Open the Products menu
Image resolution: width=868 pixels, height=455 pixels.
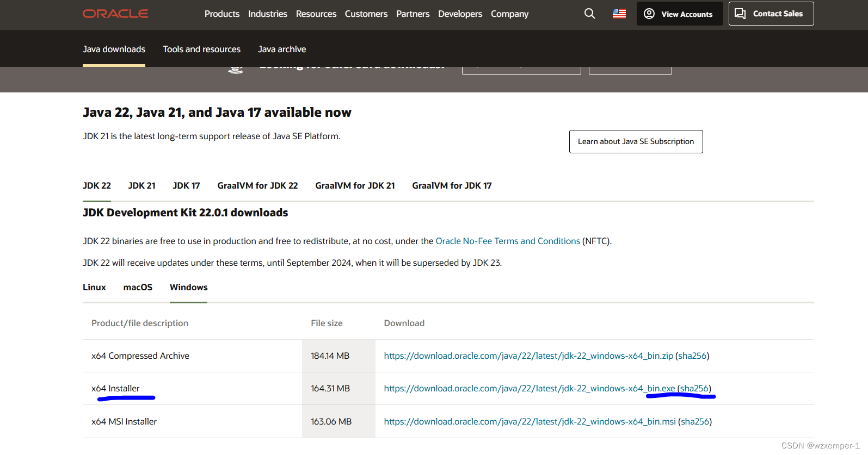(x=222, y=14)
